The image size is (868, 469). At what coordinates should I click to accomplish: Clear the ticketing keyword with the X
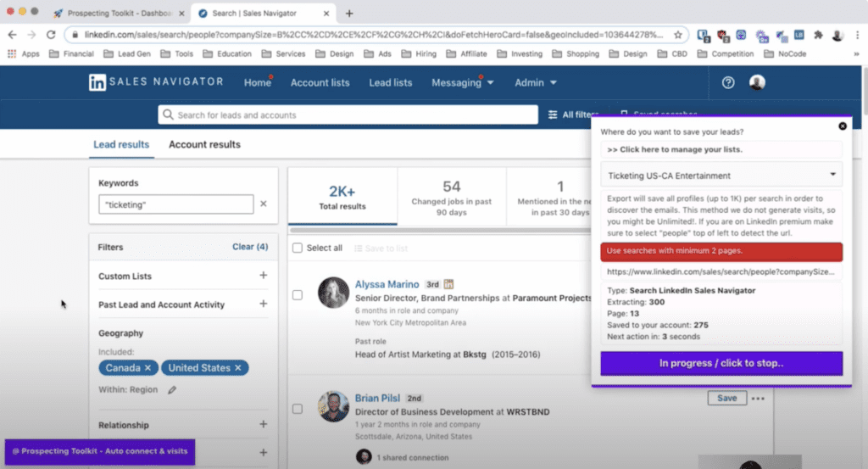tap(264, 204)
